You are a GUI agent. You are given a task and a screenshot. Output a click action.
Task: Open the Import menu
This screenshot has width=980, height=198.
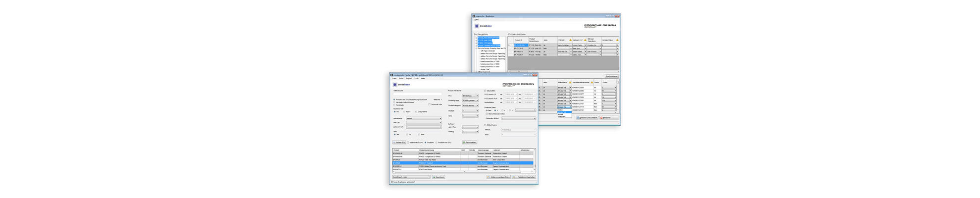(409, 78)
